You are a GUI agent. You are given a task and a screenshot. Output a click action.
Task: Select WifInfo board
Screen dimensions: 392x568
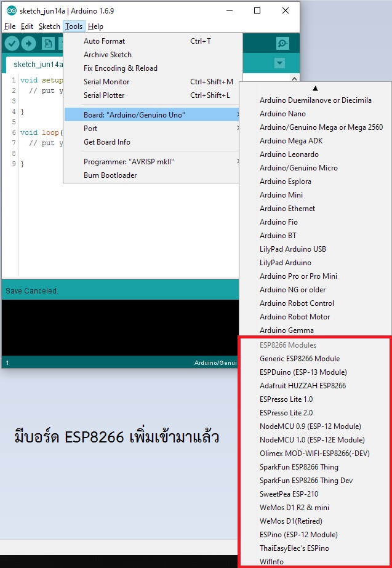point(315,561)
